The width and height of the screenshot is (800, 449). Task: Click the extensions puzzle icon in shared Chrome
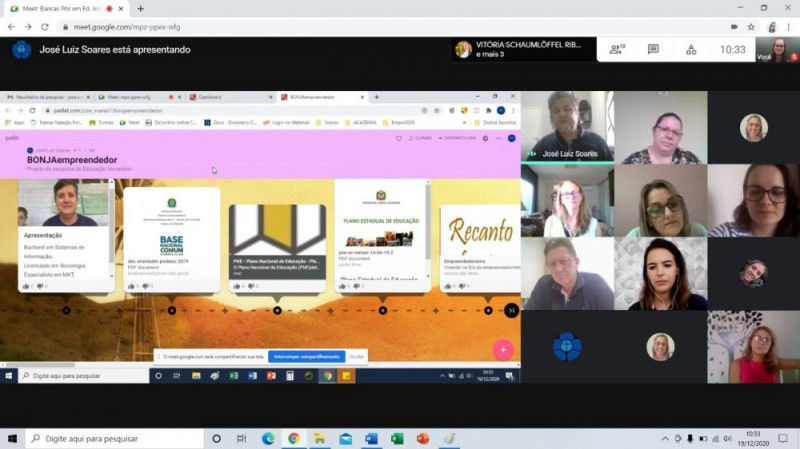pyautogui.click(x=488, y=110)
